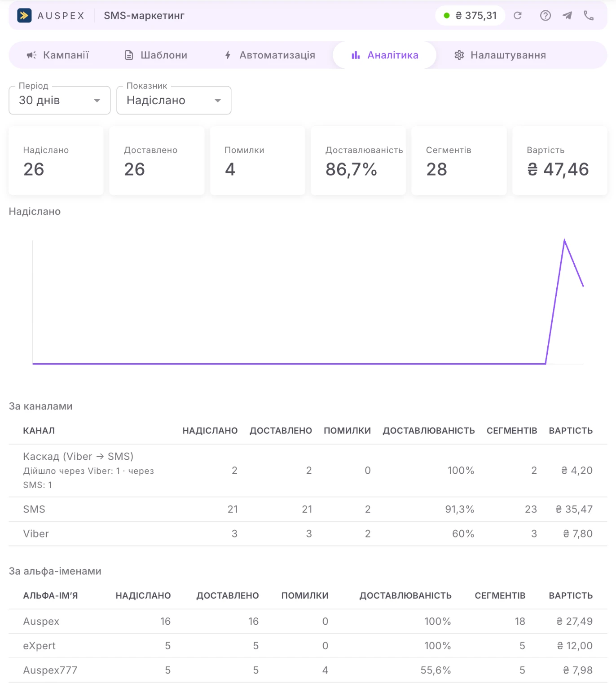Screen dimensions: 616x696
Task: Select the Надіслано summary card
Action: [56, 161]
